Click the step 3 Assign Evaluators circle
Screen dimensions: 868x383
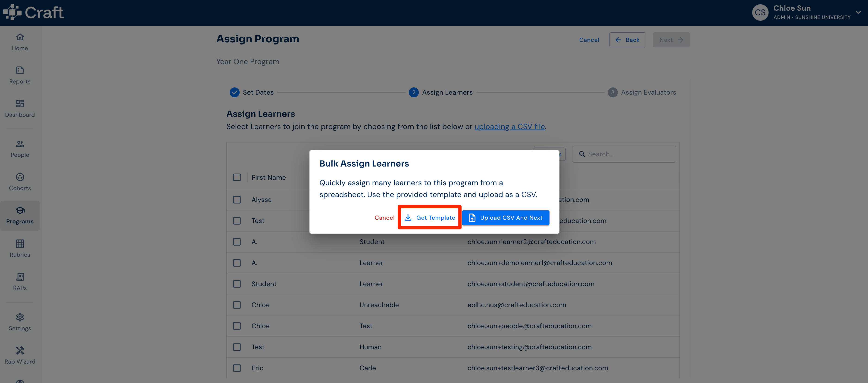[613, 92]
